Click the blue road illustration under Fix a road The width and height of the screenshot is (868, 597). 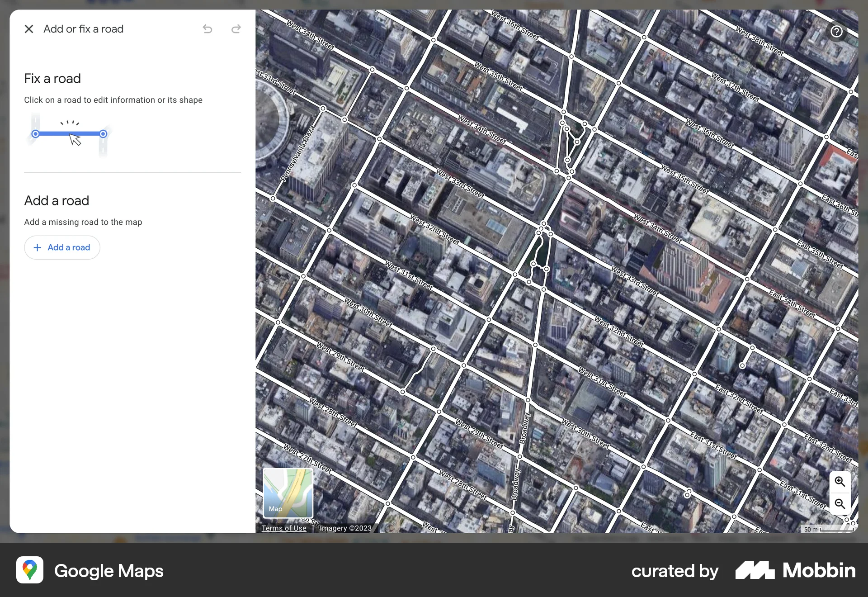tap(69, 134)
